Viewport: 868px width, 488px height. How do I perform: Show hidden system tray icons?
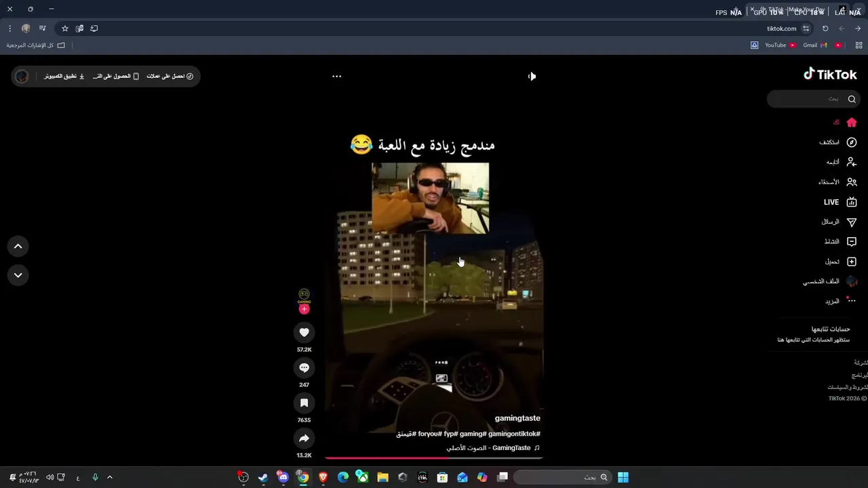[x=109, y=477]
